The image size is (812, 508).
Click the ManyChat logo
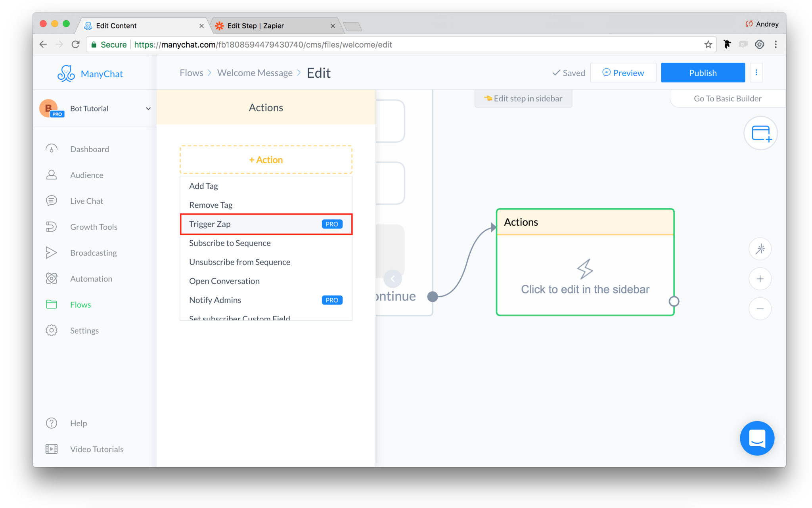click(90, 74)
